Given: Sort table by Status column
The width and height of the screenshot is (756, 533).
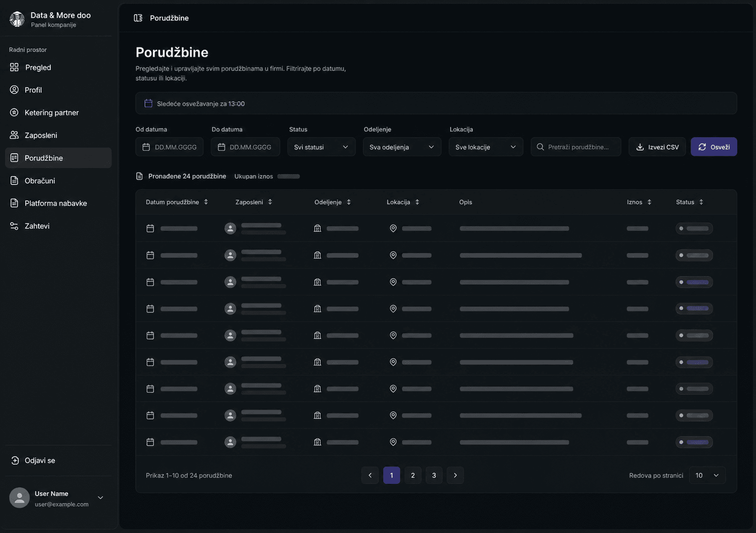Looking at the screenshot, I should (690, 202).
